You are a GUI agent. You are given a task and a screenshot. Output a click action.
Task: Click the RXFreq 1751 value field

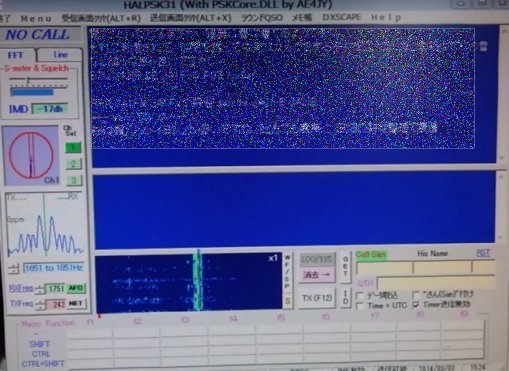coord(55,288)
